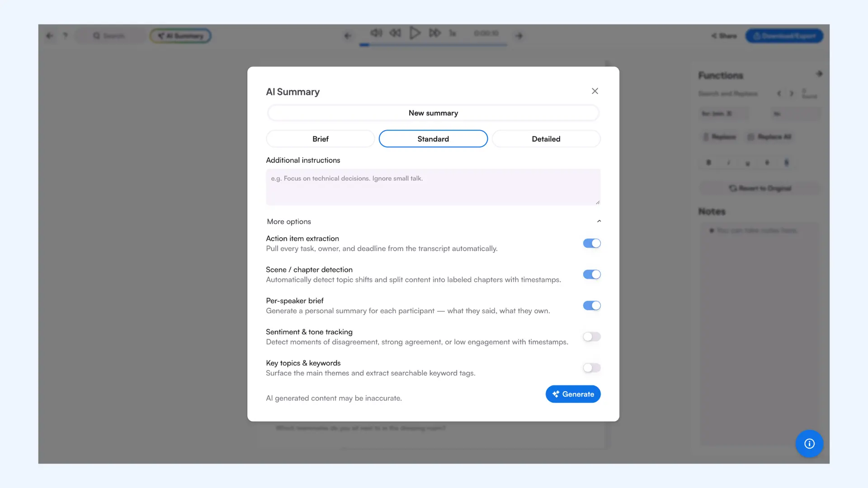This screenshot has height=488, width=868.
Task: Click the help question mark icon
Action: point(65,36)
